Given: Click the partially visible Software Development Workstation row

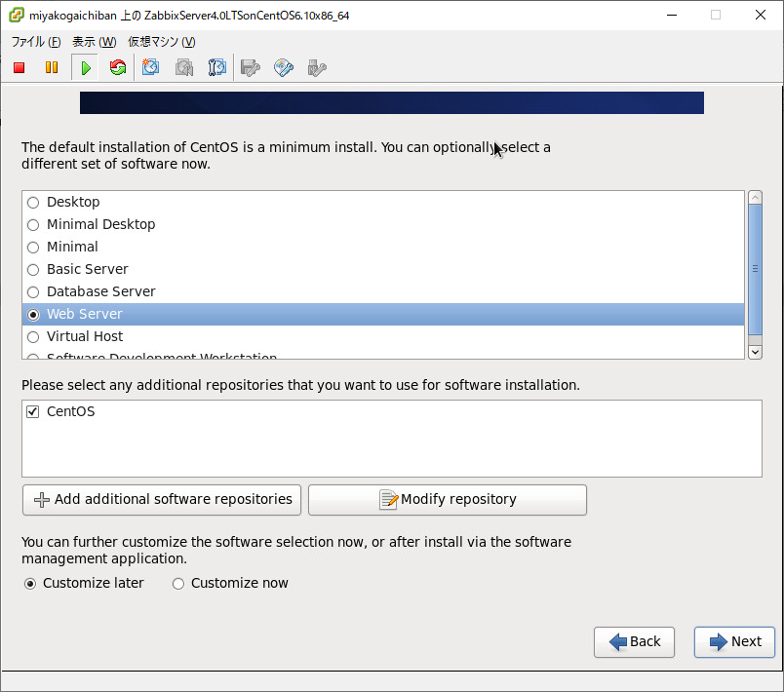Looking at the screenshot, I should 383,355.
